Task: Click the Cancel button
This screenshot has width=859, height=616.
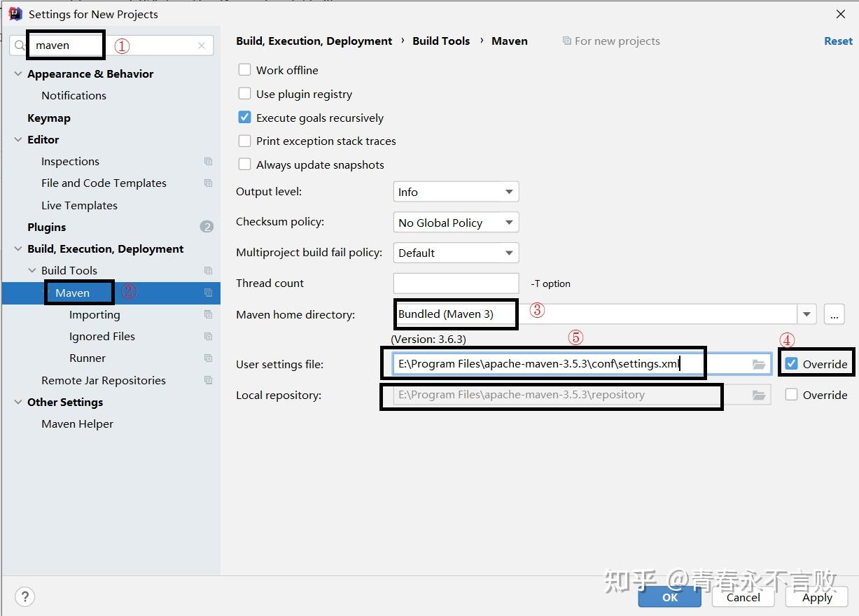Action: pos(743,596)
